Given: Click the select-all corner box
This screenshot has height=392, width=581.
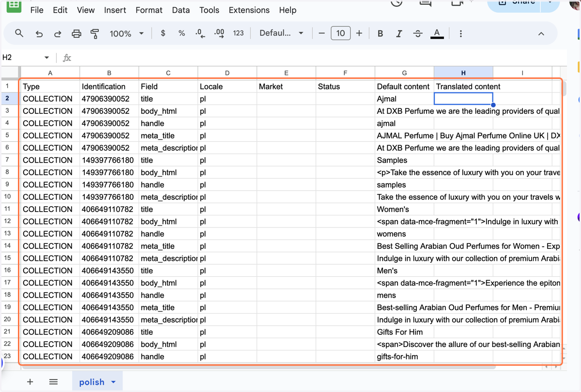Looking at the screenshot, I should [10, 73].
